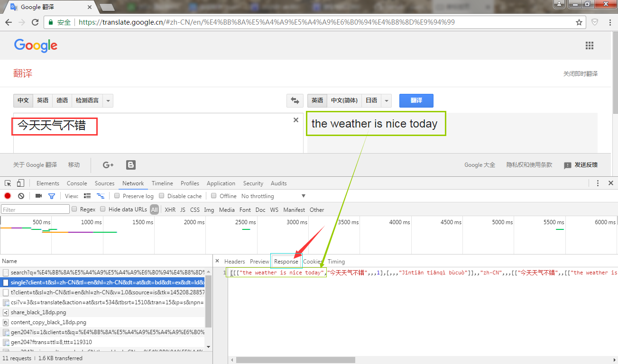Open the Timeline tab

162,183
